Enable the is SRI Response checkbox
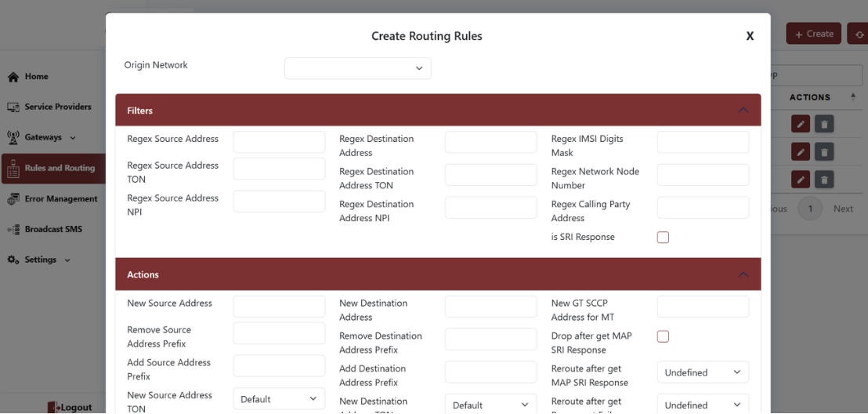 pyautogui.click(x=663, y=238)
